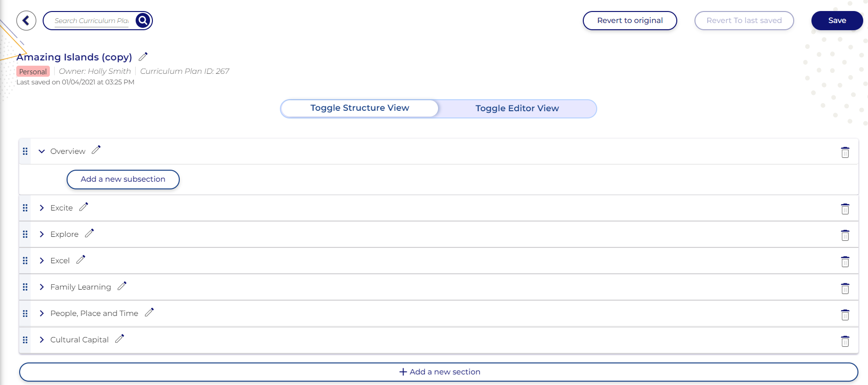
Task: Delete the Excite section
Action: pyautogui.click(x=845, y=209)
